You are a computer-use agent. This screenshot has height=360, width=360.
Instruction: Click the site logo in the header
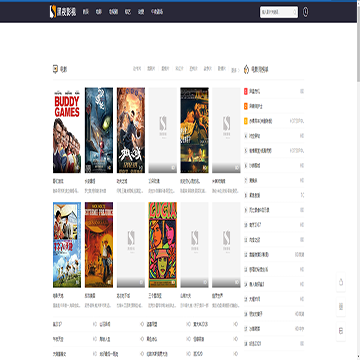click(x=63, y=12)
